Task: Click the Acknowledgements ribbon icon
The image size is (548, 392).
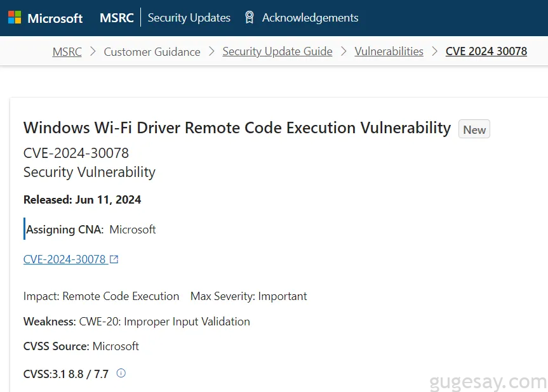Action: pyautogui.click(x=249, y=18)
